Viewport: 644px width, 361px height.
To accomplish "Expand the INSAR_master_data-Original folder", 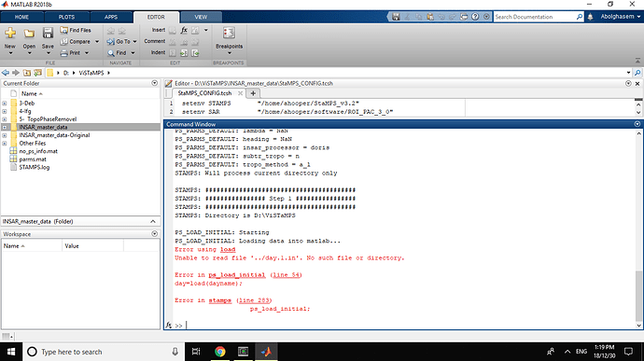I will tap(5, 135).
